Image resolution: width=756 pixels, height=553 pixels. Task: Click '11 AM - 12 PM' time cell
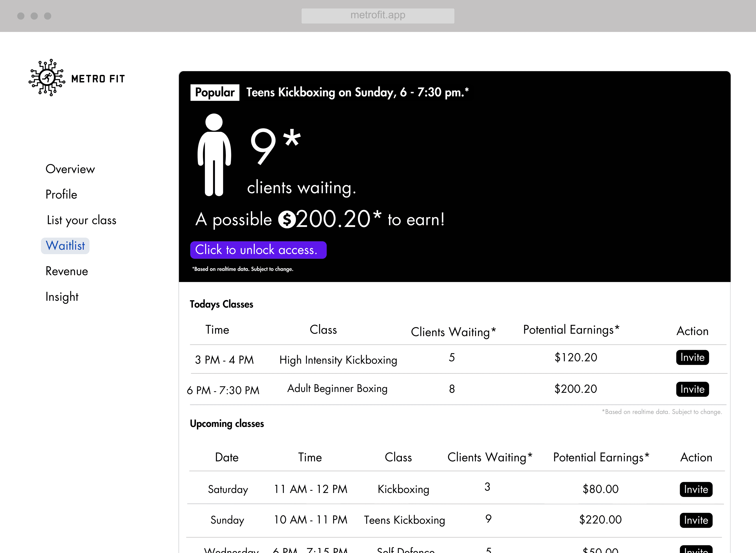(310, 489)
